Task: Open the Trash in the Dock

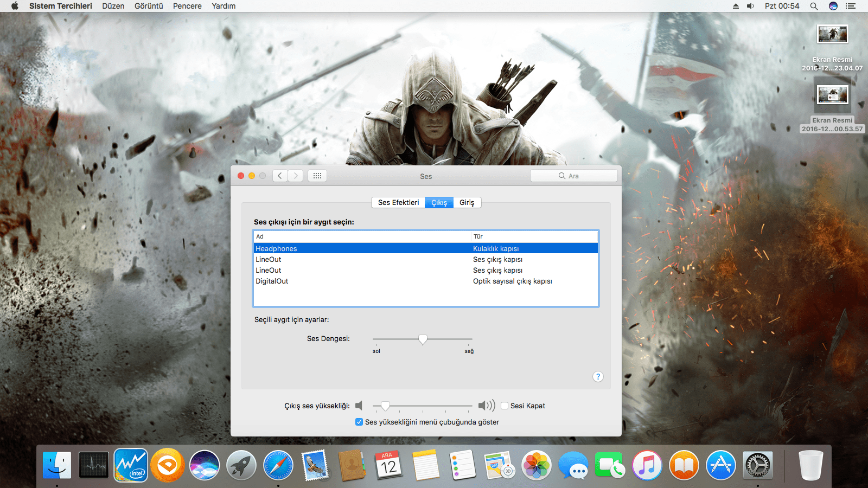Action: pos(811,465)
